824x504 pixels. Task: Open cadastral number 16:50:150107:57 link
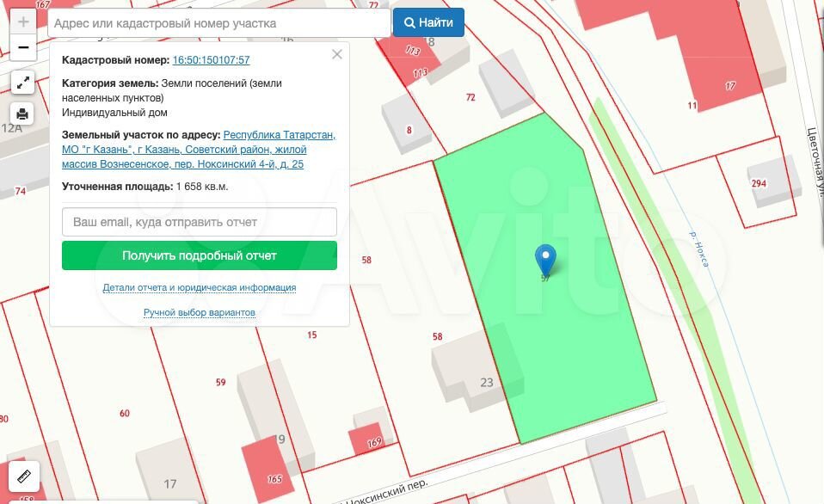(x=211, y=60)
